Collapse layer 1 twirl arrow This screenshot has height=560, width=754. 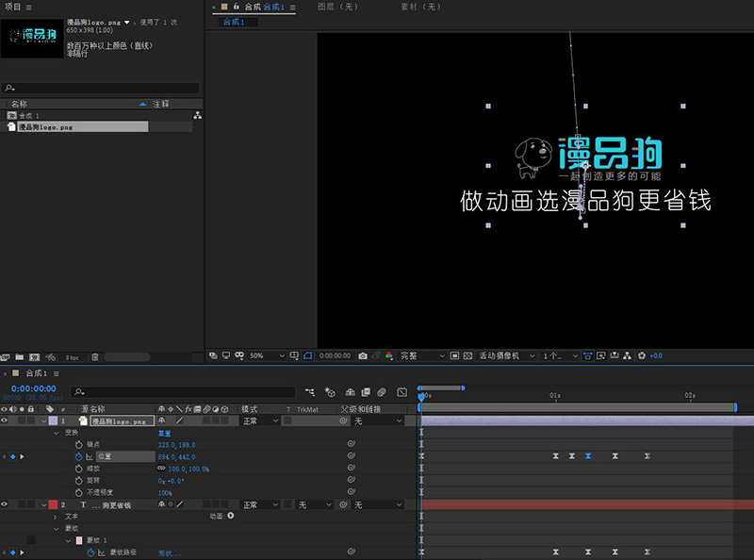tap(43, 421)
